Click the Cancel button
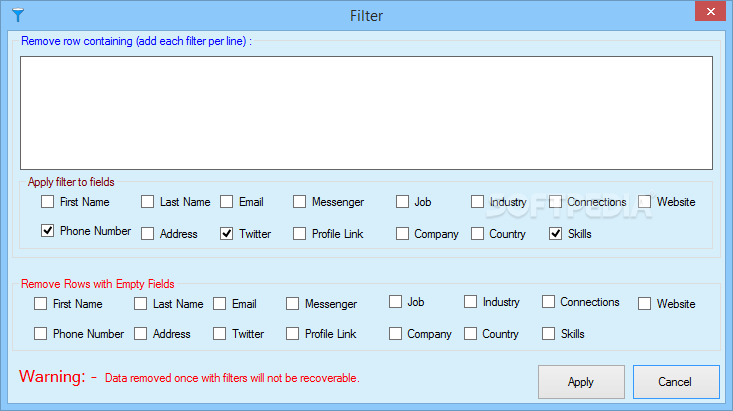Viewport: 733px width, 411px height. [676, 382]
